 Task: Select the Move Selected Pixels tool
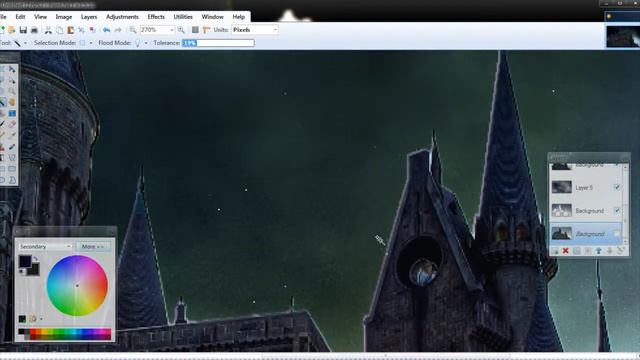(12, 69)
